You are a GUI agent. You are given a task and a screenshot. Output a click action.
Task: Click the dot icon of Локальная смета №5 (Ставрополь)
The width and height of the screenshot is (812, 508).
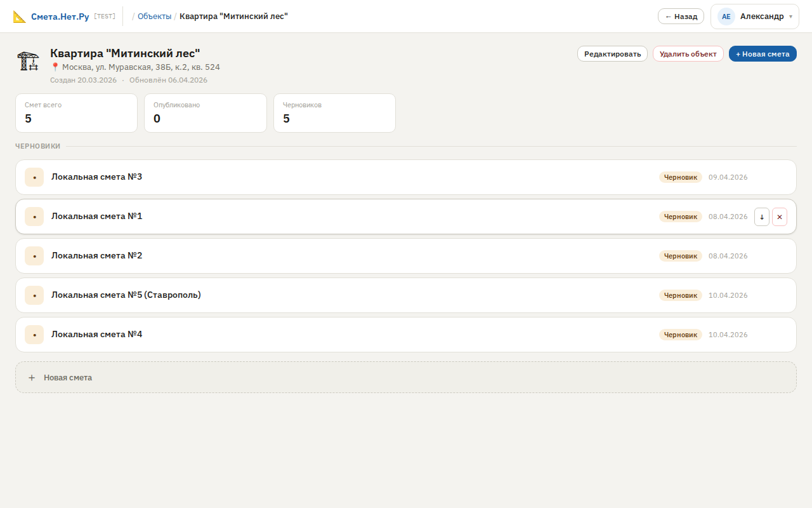[34, 295]
